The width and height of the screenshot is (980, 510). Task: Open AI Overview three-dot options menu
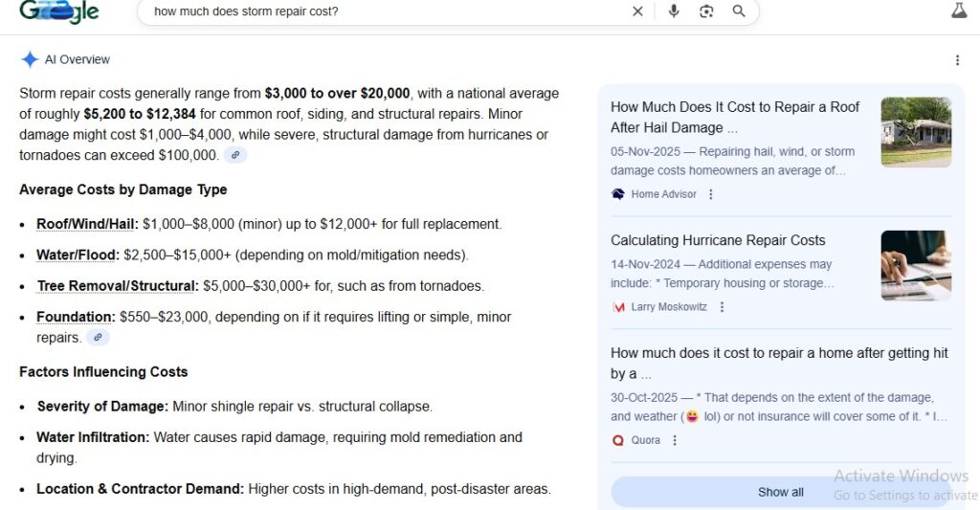tap(957, 60)
